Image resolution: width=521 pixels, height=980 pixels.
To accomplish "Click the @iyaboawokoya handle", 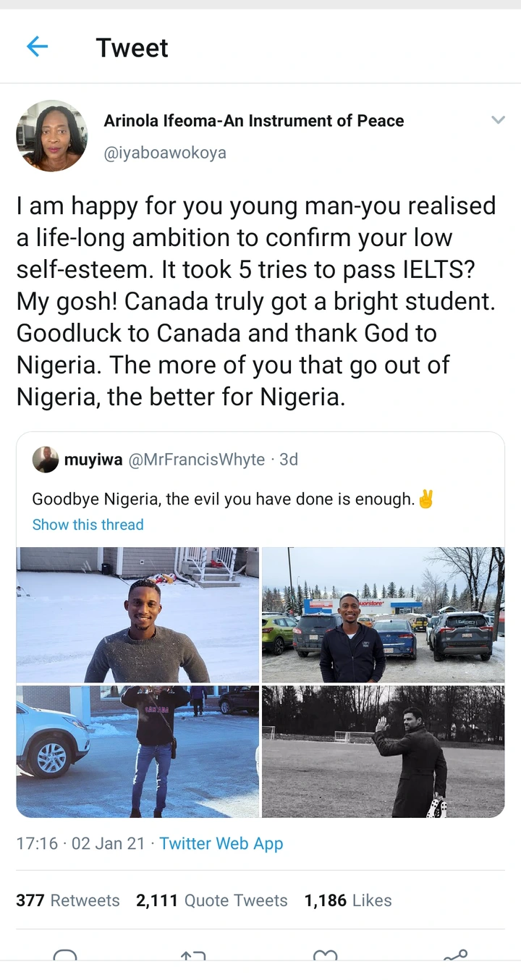I will (165, 153).
